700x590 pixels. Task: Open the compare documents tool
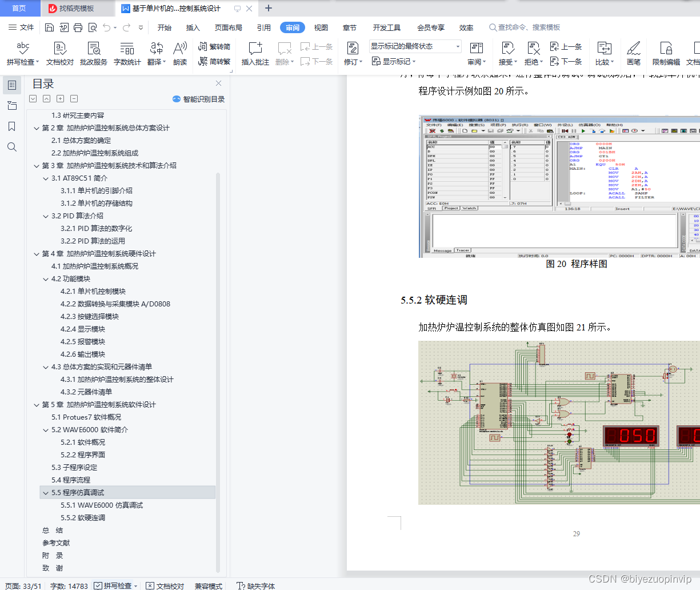pyautogui.click(x=604, y=54)
